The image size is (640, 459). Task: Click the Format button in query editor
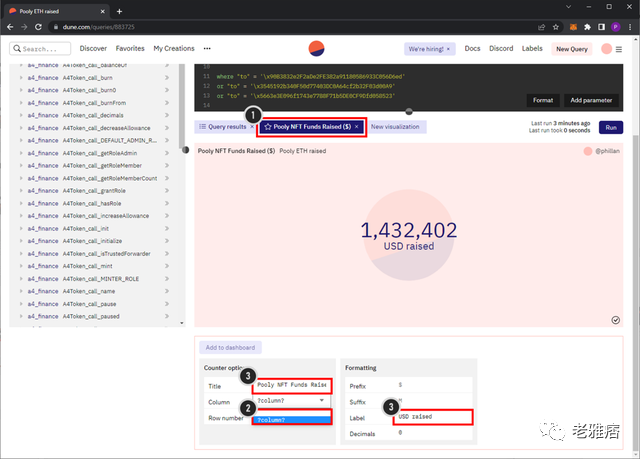(x=543, y=100)
